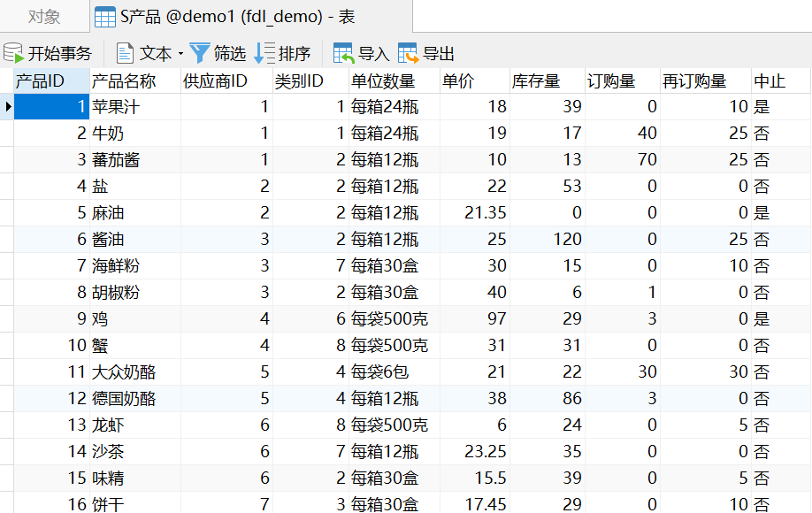Select the 单价 column header
812x513 pixels.
click(458, 81)
